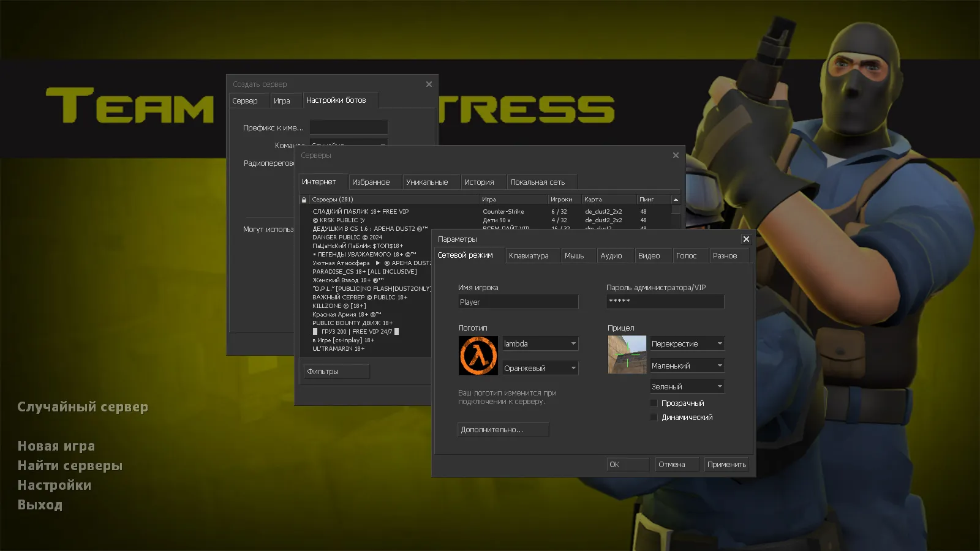Select Новая игра in main menu
The image size is (980, 551).
coord(56,446)
